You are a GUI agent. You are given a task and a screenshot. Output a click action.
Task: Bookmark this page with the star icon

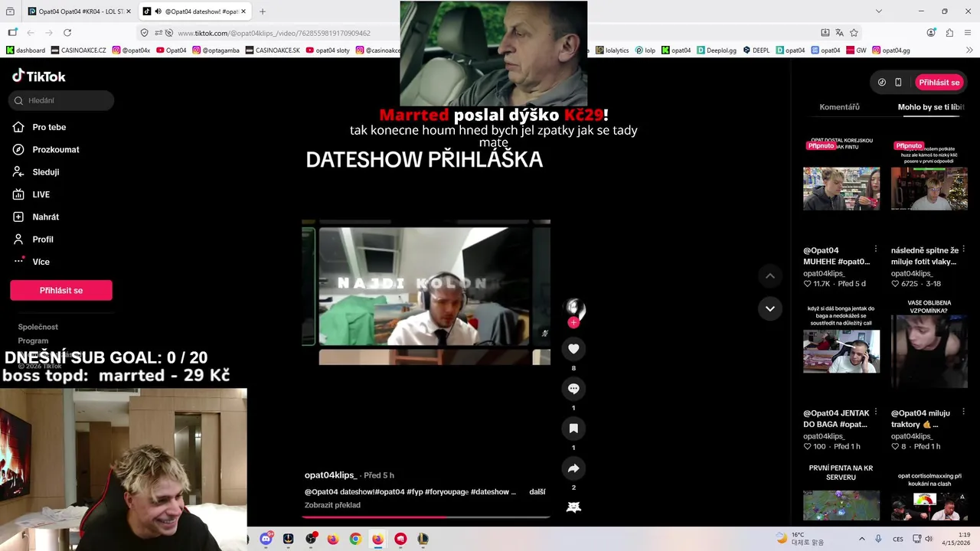pyautogui.click(x=854, y=33)
